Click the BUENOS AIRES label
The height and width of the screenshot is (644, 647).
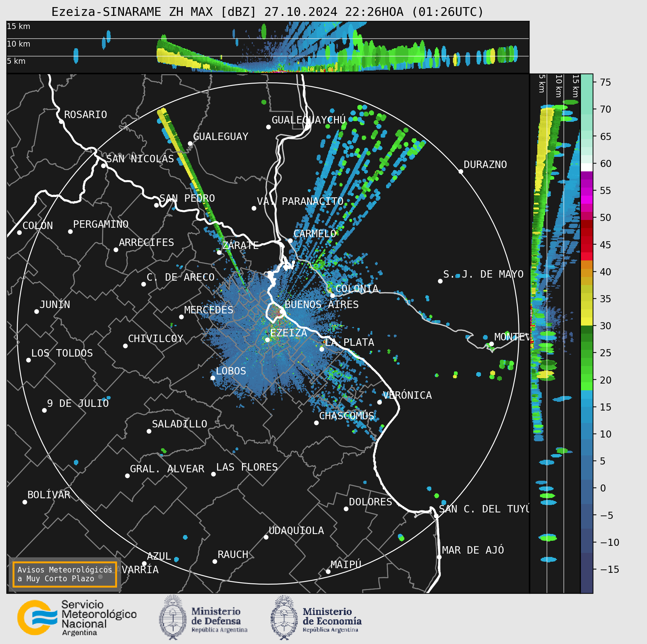tap(322, 305)
